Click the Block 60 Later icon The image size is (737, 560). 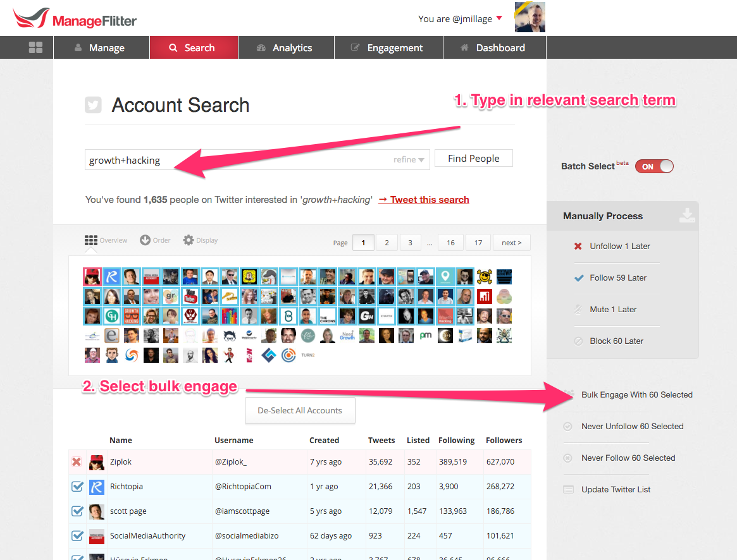click(x=578, y=341)
